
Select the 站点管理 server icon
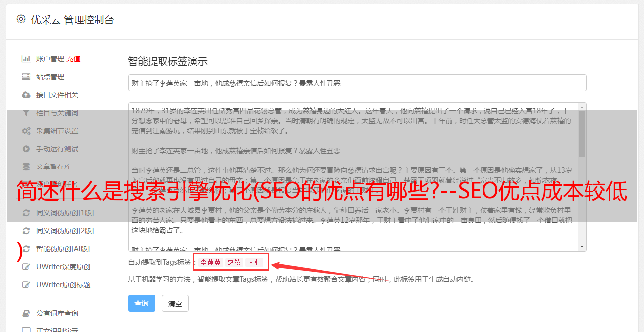point(26,77)
